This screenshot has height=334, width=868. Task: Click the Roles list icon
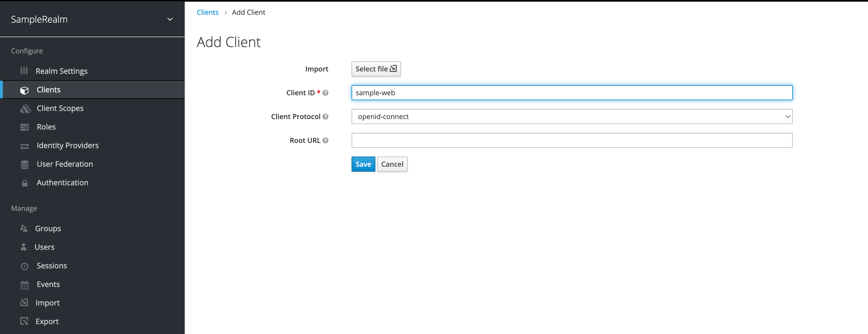(25, 127)
